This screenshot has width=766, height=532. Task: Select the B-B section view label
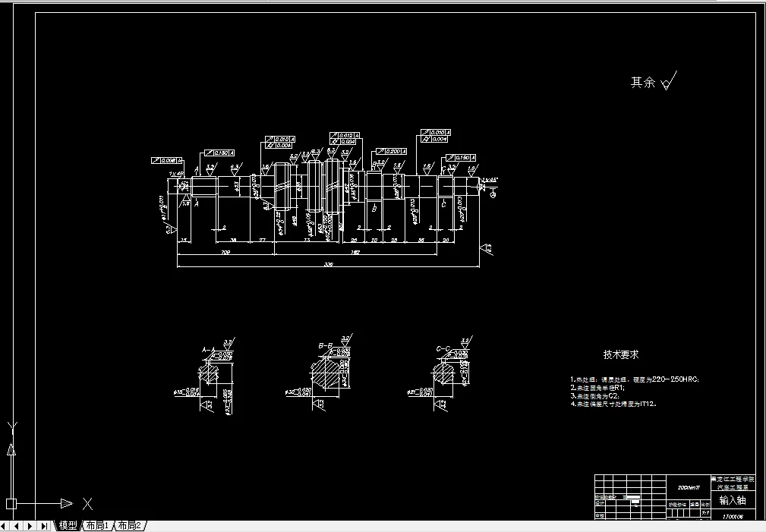tap(326, 346)
